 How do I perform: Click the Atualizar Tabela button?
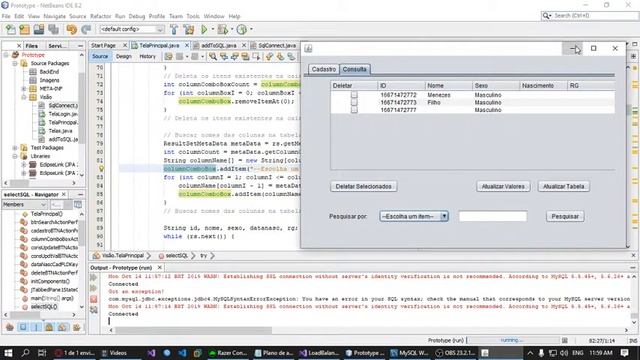coord(563,187)
